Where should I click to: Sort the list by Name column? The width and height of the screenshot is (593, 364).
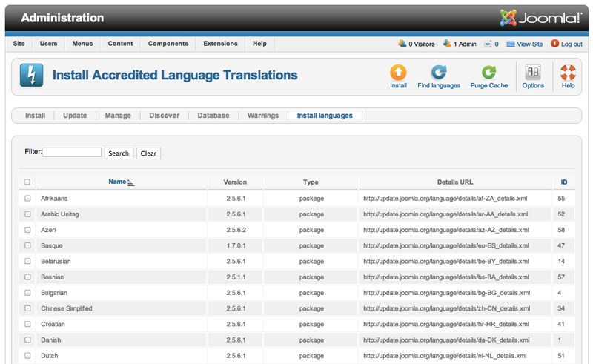click(117, 182)
